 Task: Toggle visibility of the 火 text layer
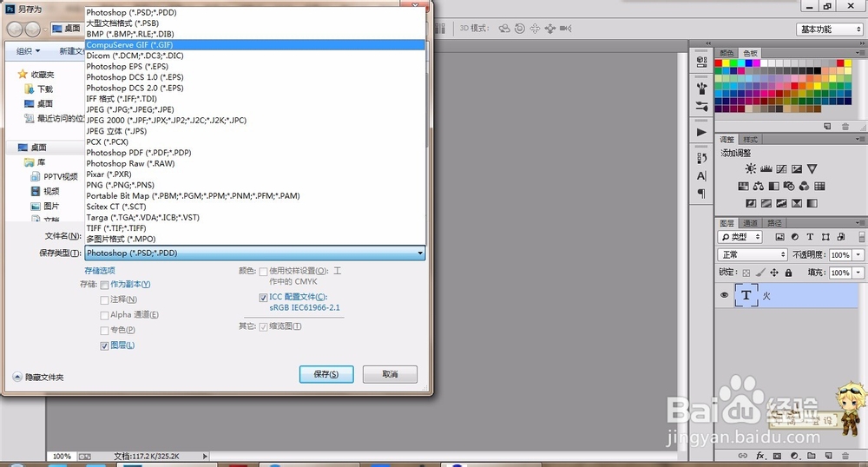pyautogui.click(x=724, y=295)
